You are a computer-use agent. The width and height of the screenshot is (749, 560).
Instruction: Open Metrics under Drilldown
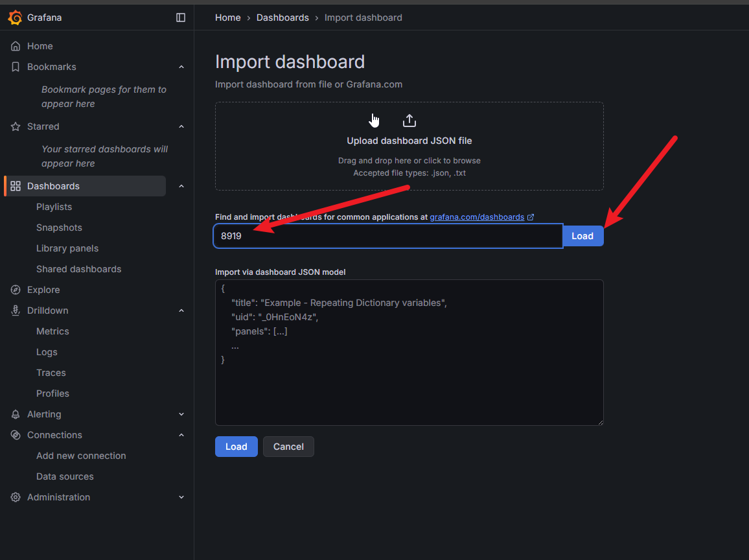pyautogui.click(x=52, y=331)
